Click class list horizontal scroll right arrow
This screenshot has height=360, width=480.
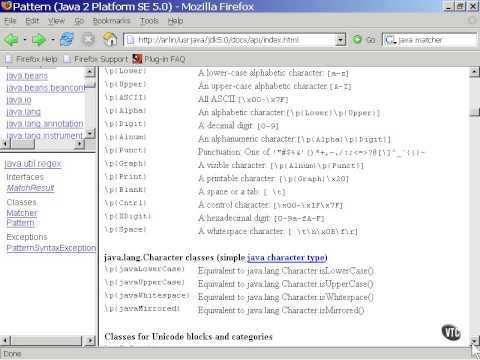click(x=90, y=341)
